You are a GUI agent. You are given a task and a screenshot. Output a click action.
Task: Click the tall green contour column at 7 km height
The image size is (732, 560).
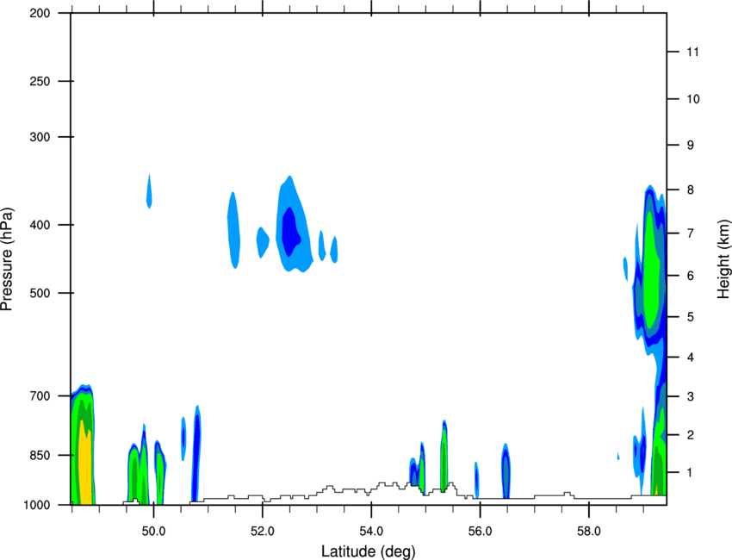point(651,270)
